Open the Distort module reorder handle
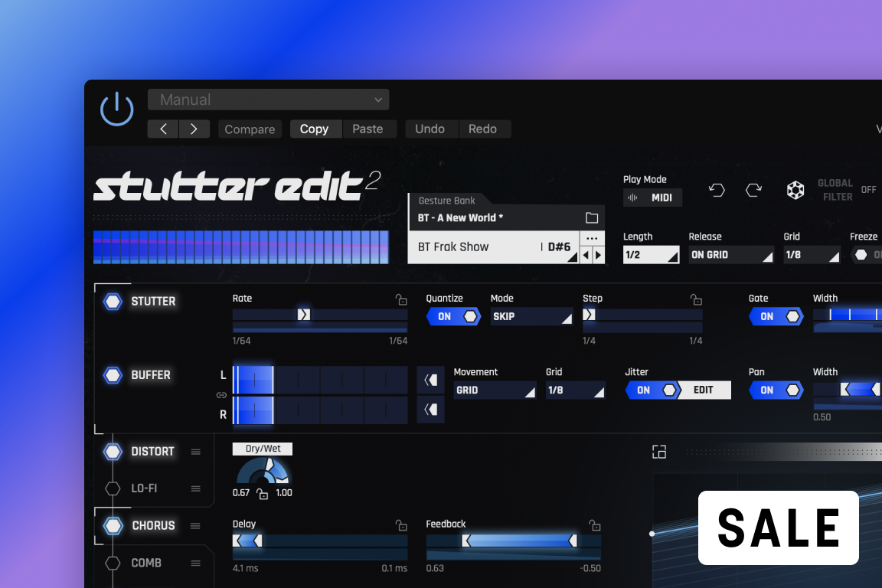The width and height of the screenshot is (882, 588). point(196,452)
